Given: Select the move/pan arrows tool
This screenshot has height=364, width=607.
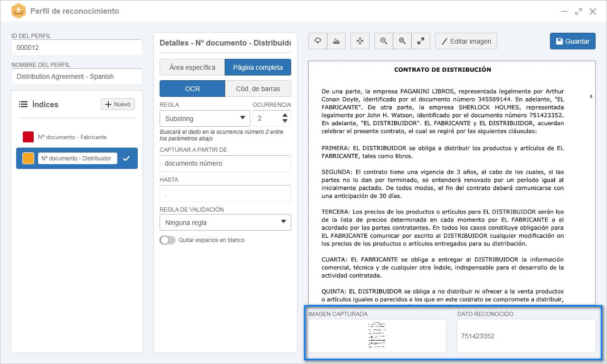Looking at the screenshot, I should point(360,41).
